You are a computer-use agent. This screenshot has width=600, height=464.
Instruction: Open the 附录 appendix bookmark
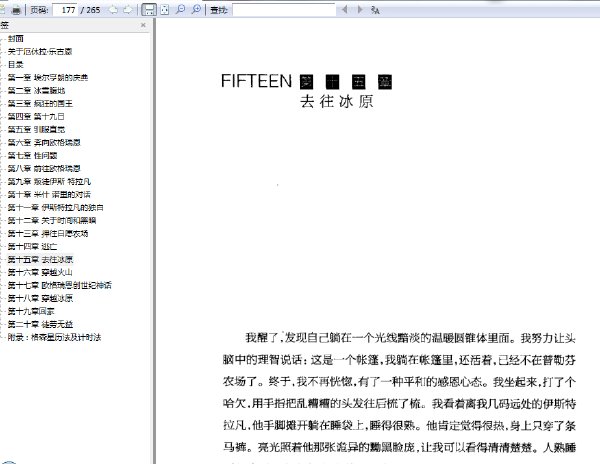coord(54,337)
